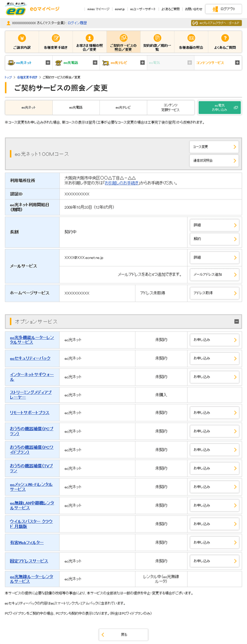247x644 pixels.
Task: Open the eoプレミアムクラブ gold badge
Action: [216, 24]
